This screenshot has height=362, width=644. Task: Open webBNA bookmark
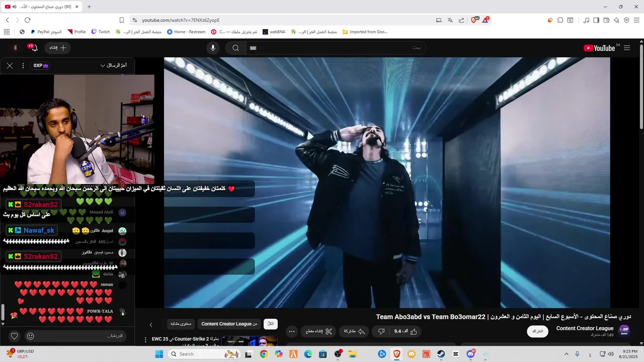coord(274,32)
